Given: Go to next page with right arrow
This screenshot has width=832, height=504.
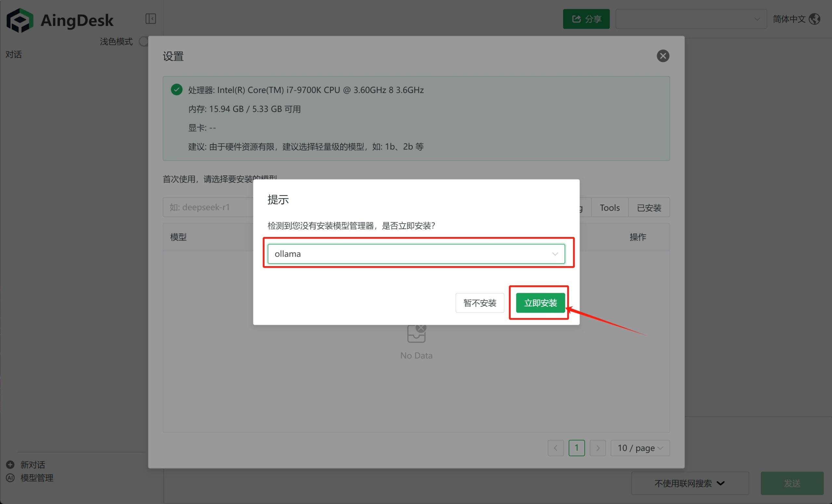Looking at the screenshot, I should [x=597, y=448].
